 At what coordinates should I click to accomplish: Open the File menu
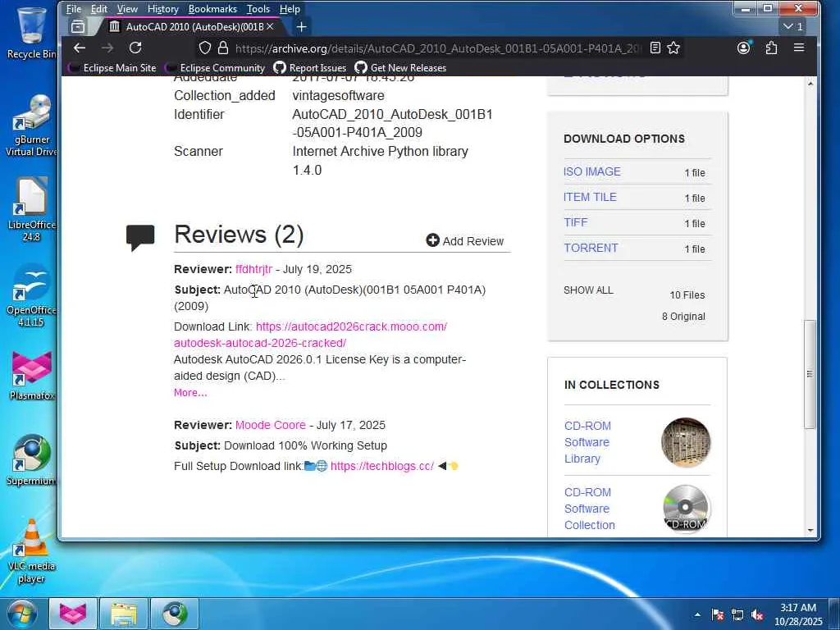(x=73, y=9)
